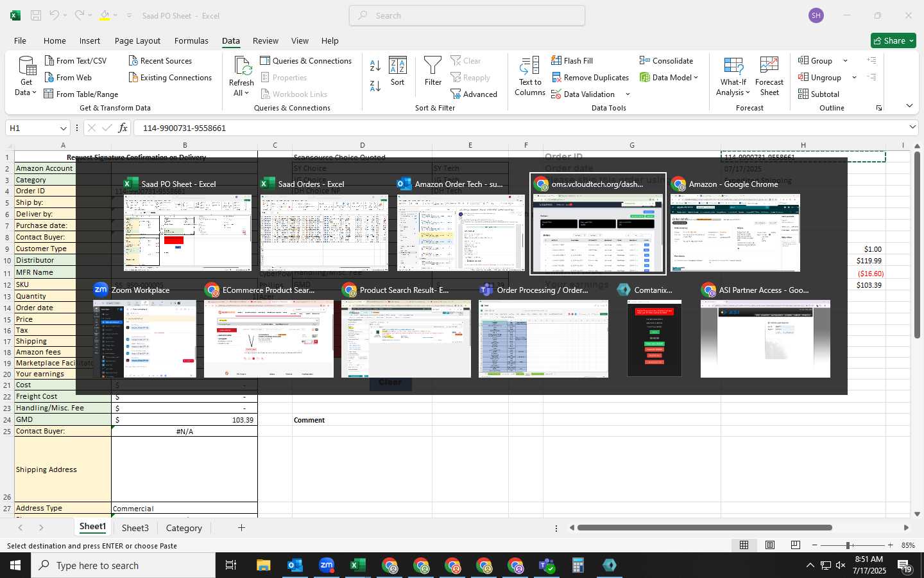Click the account avatar SH
This screenshot has height=578, width=924.
click(x=816, y=15)
